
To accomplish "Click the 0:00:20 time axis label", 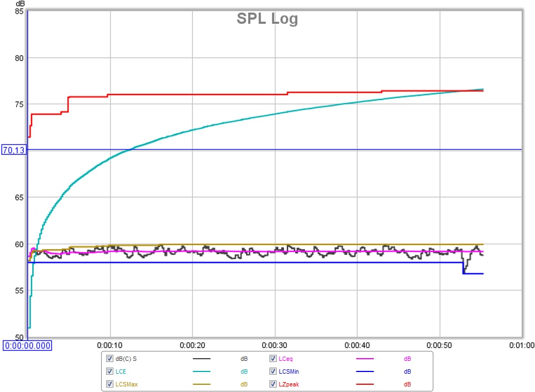I will pyautogui.click(x=192, y=345).
